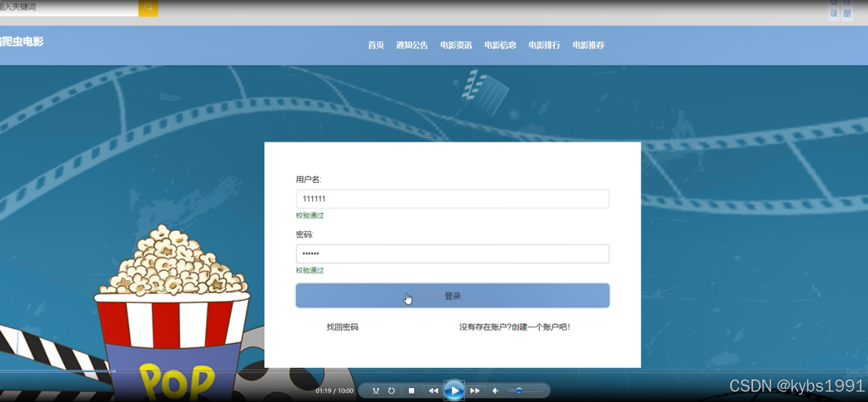
Task: Play the video with the round blue button
Action: coord(454,390)
